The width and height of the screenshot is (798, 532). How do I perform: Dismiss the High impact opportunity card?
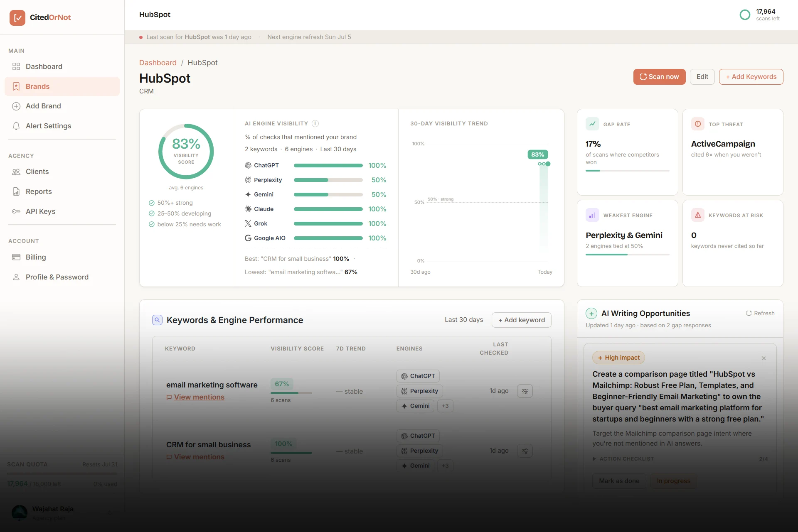click(764, 358)
